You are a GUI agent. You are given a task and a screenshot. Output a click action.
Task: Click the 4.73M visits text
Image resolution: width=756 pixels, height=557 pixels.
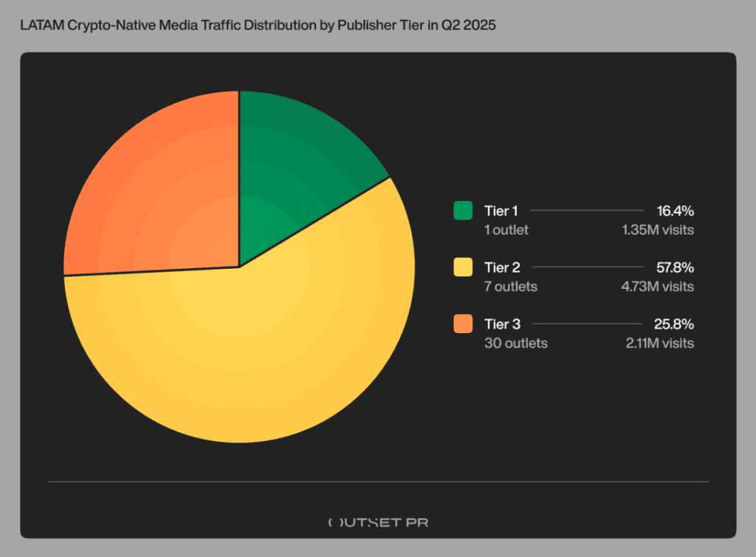(x=657, y=287)
